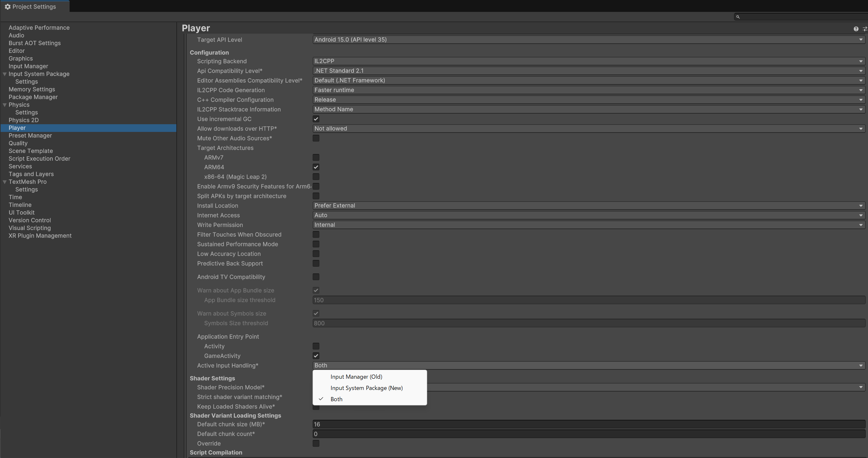Collapse the TextMesh Pro tree arrow

point(5,182)
